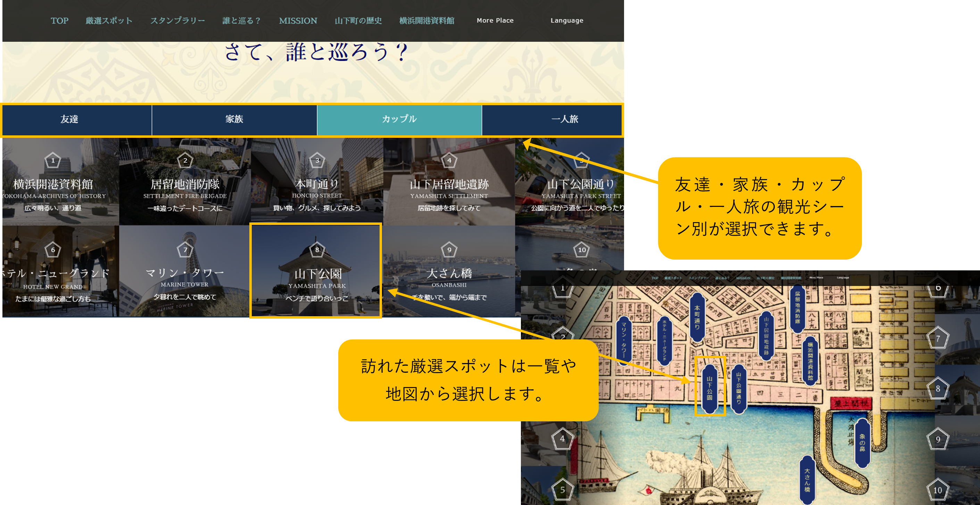This screenshot has width=980, height=505.
Task: Click pentagon number 7 icon on Marine Tower tile
Action: click(x=185, y=250)
